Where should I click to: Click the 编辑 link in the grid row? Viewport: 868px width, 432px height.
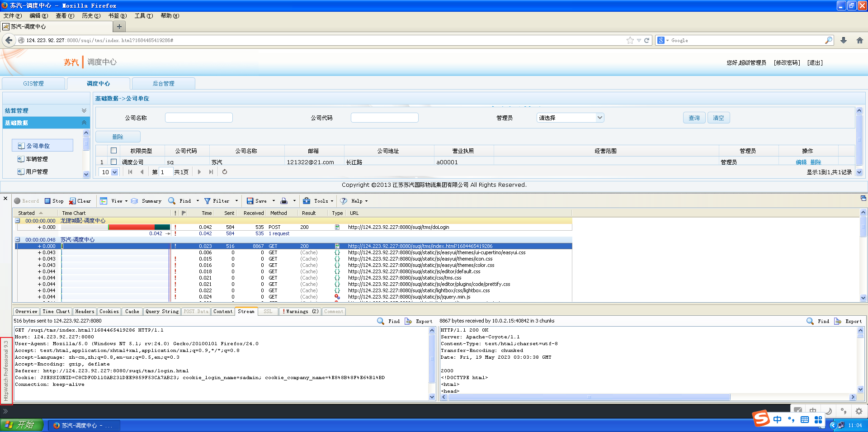pyautogui.click(x=801, y=162)
